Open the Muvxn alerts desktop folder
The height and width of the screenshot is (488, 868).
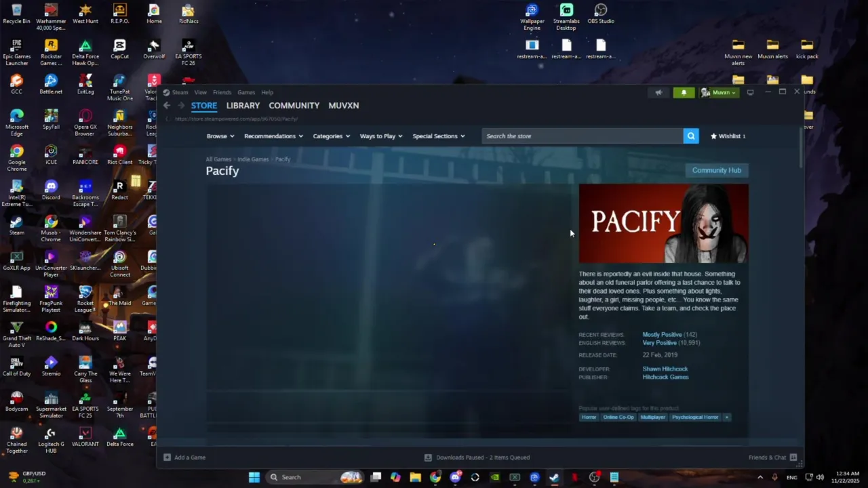(x=772, y=49)
